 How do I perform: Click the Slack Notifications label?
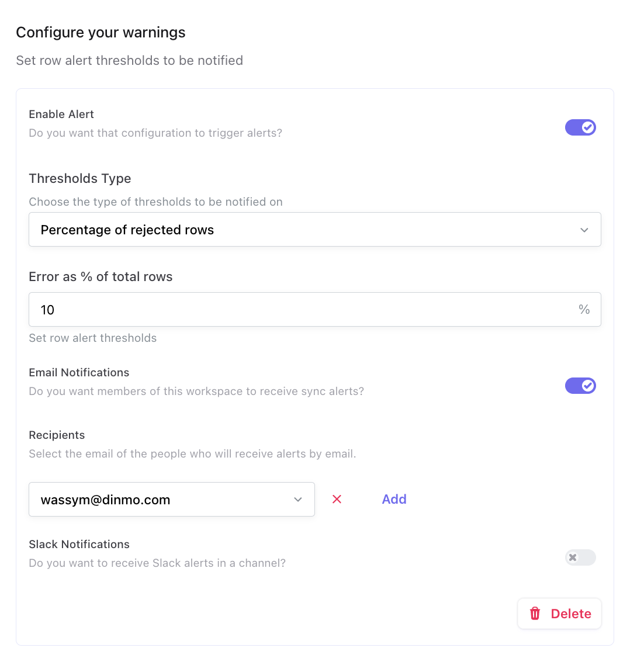[79, 545]
